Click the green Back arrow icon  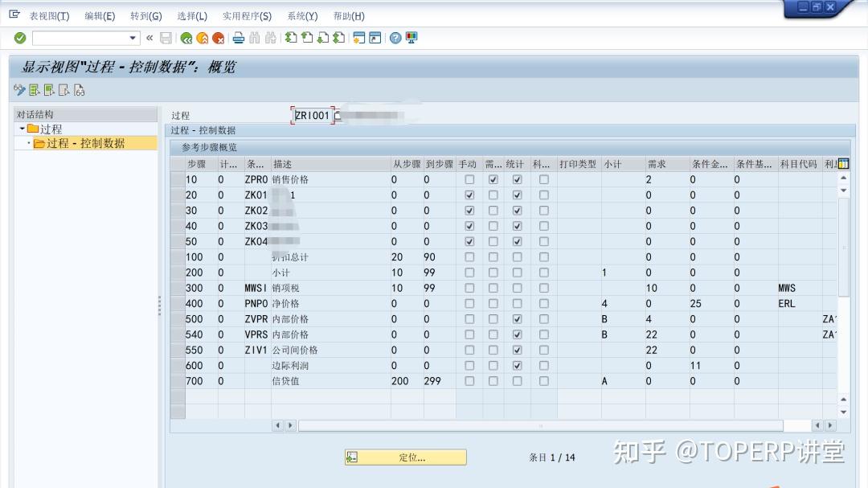(186, 37)
